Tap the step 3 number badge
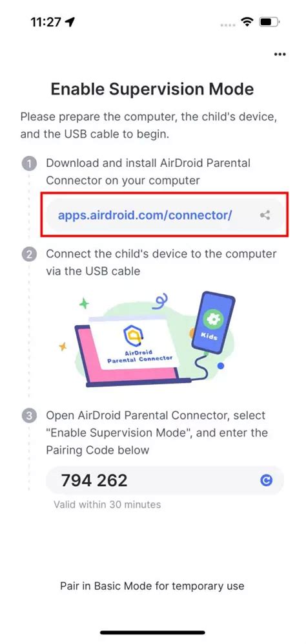This screenshot has height=644, width=306. (28, 416)
